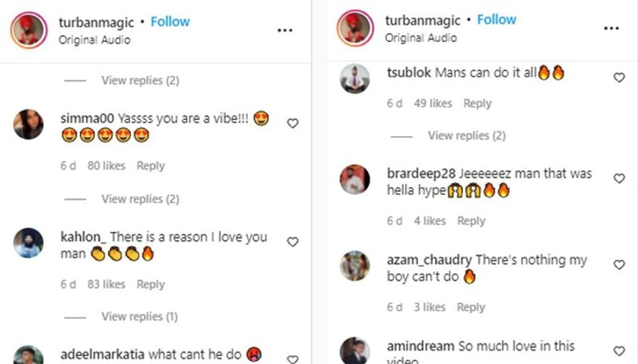
Task: Open more options menu in left post header
Action: [285, 30]
